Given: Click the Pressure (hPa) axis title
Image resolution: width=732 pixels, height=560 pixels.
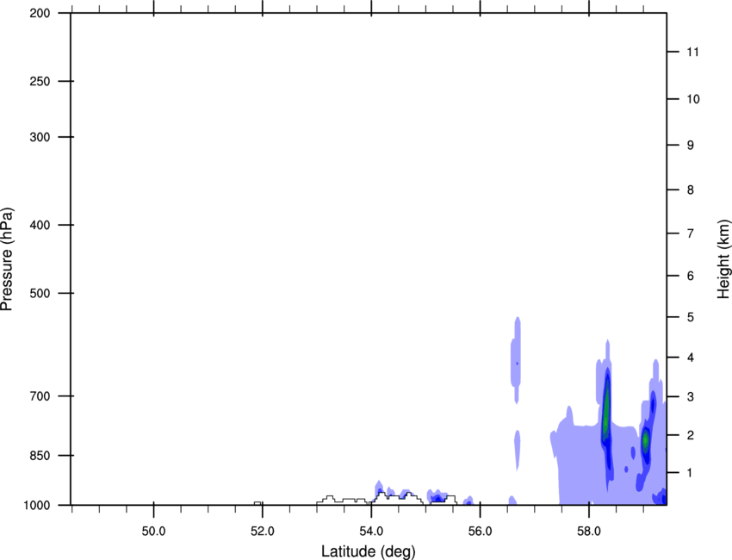Looking at the screenshot, I should tap(7, 258).
